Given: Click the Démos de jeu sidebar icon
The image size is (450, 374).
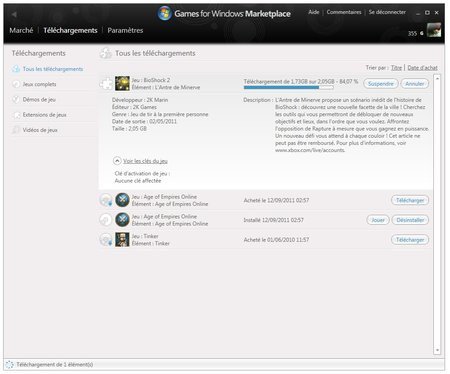Looking at the screenshot, I should (16, 99).
